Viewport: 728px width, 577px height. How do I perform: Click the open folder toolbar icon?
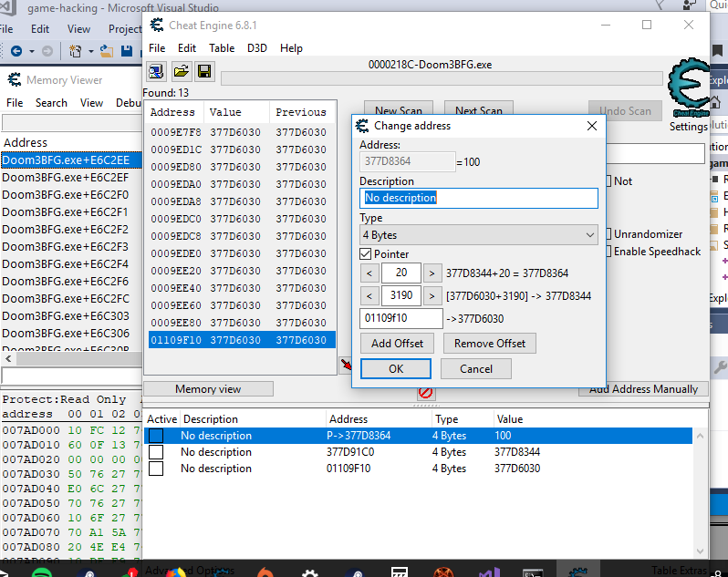pos(181,71)
